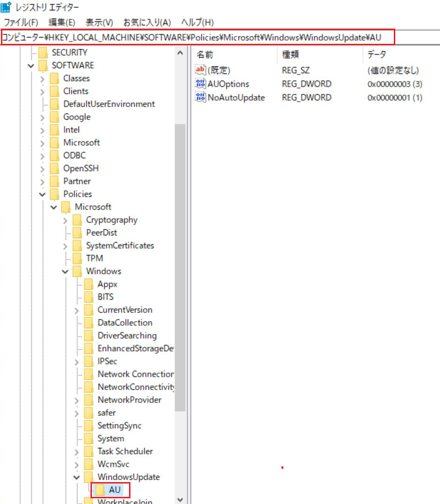440x504 pixels.
Task: Click the AU folder icon
Action: point(100,490)
